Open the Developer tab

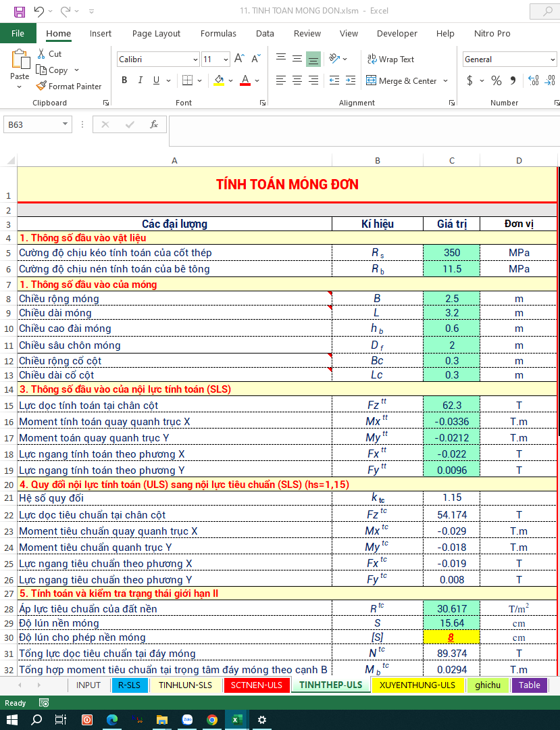397,34
